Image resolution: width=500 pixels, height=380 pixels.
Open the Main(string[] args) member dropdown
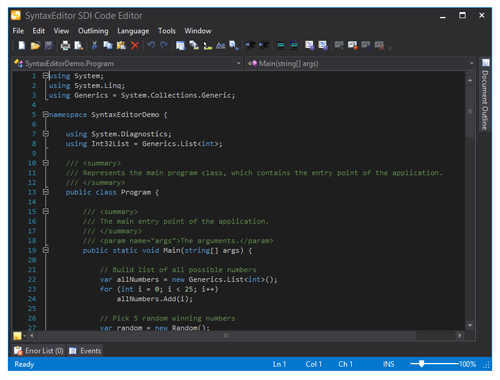coord(360,63)
